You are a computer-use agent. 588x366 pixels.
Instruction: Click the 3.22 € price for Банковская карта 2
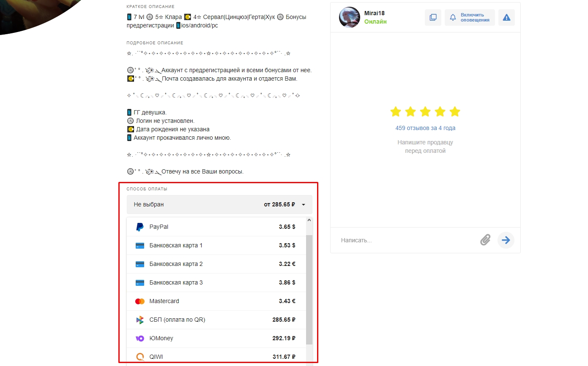pyautogui.click(x=287, y=264)
